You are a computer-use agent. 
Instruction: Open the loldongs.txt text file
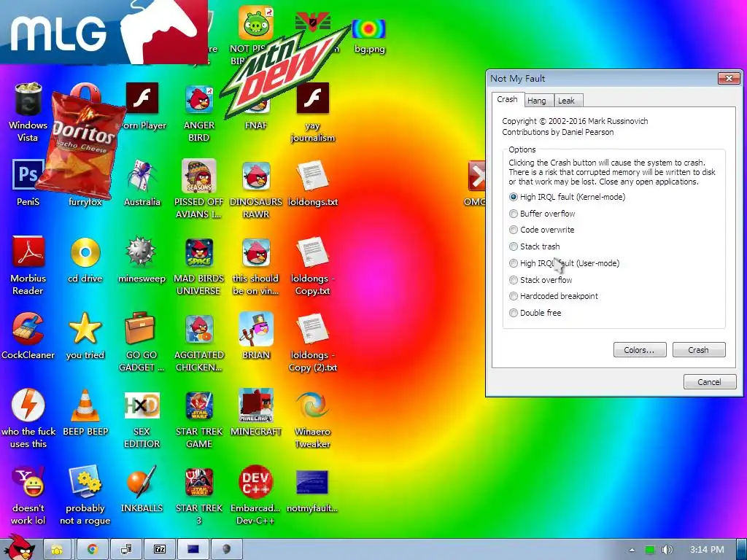pos(312,175)
